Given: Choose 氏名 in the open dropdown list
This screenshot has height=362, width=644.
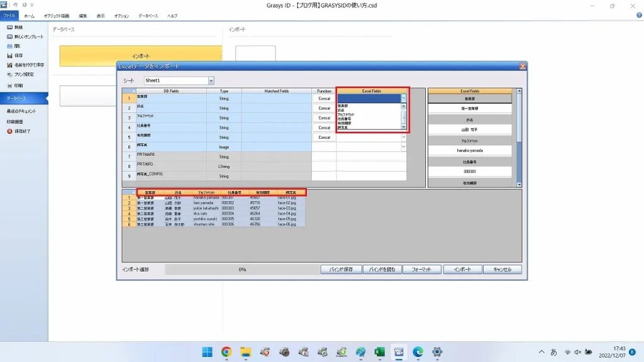Looking at the screenshot, I should pos(341,111).
